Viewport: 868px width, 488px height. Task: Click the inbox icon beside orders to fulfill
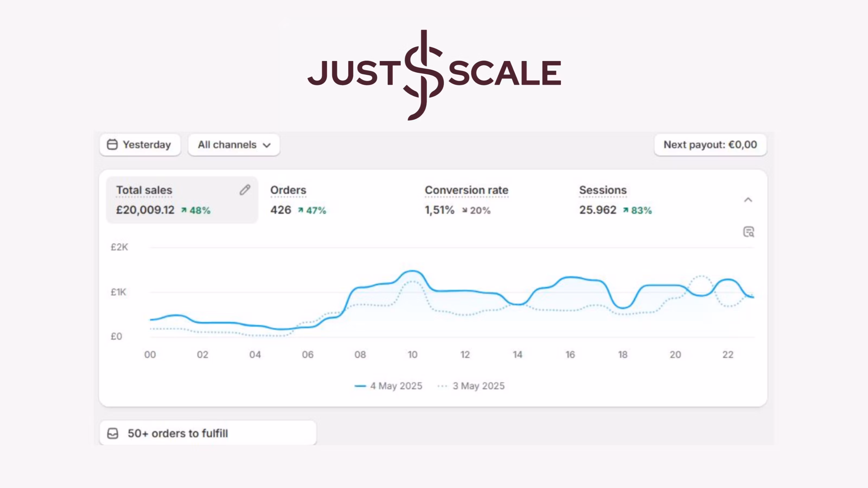tap(113, 433)
